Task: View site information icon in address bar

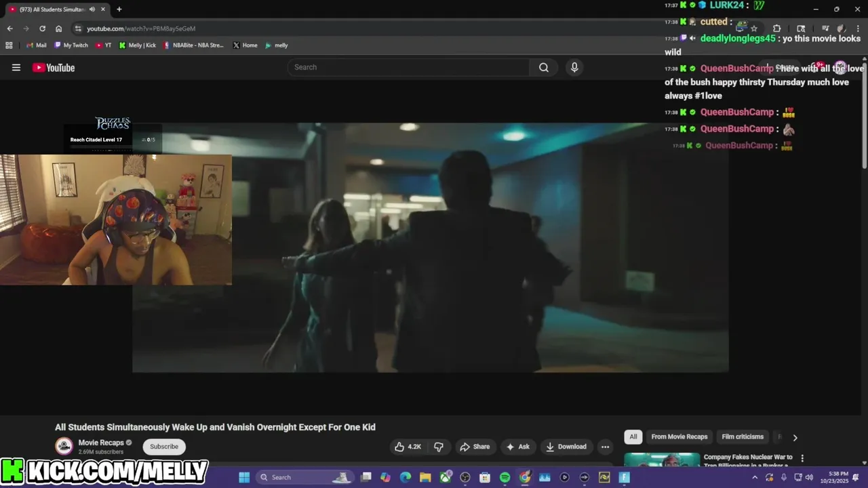Action: pos(78,28)
